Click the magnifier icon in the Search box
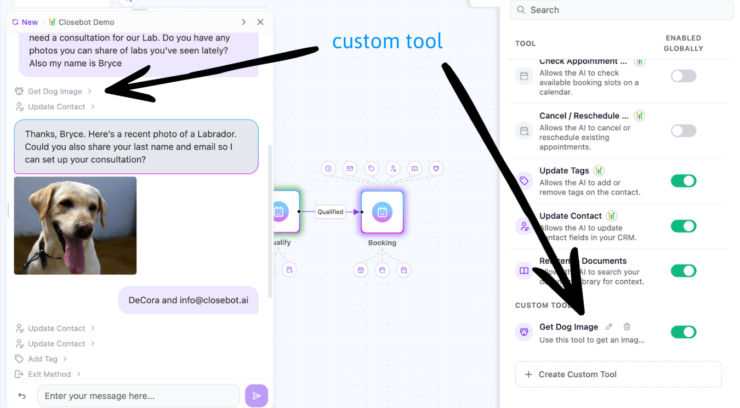740x408 pixels. point(521,10)
